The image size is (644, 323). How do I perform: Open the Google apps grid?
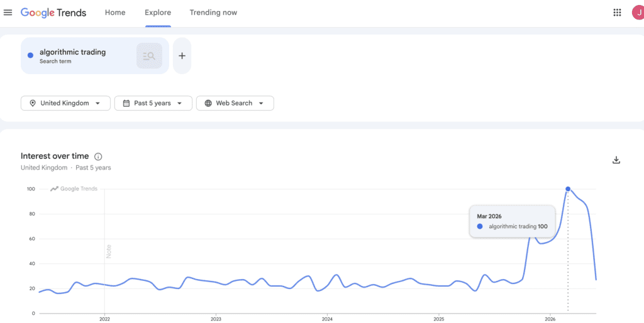pyautogui.click(x=617, y=13)
